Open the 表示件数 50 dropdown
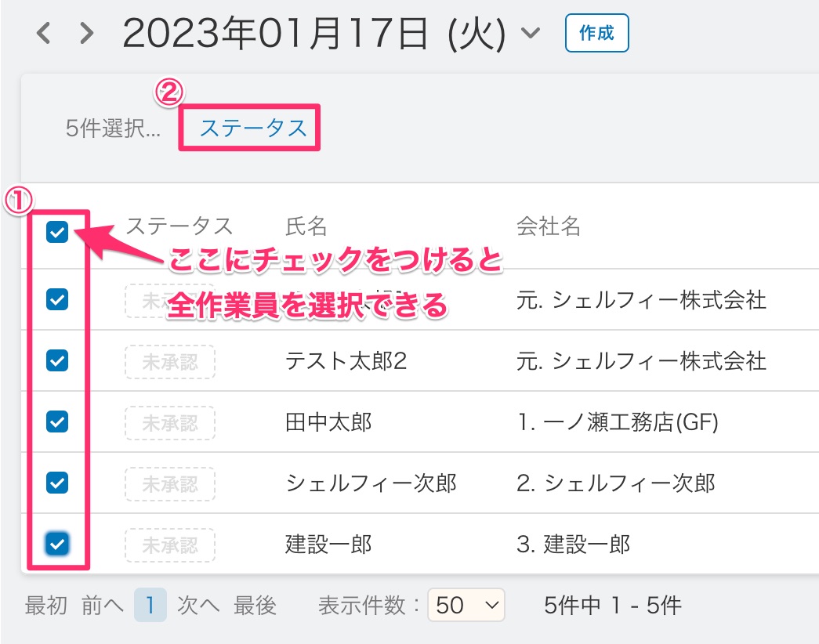Image resolution: width=819 pixels, height=644 pixels. point(466,605)
